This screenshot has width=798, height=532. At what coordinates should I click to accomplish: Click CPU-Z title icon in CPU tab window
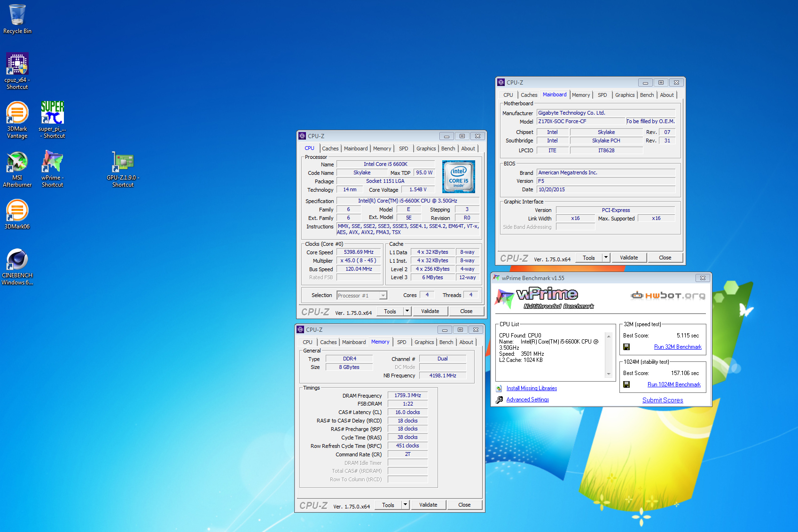click(302, 136)
